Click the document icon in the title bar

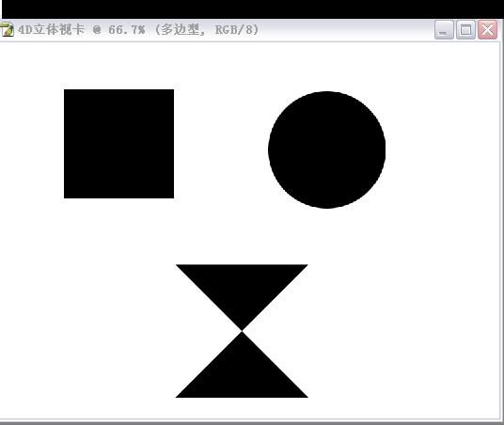click(x=7, y=30)
